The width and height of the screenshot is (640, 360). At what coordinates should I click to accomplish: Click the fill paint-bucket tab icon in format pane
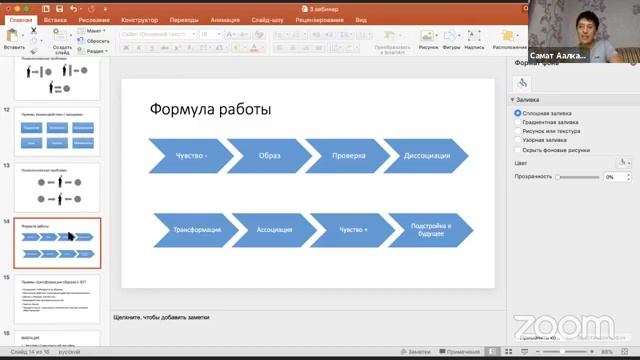point(522,83)
